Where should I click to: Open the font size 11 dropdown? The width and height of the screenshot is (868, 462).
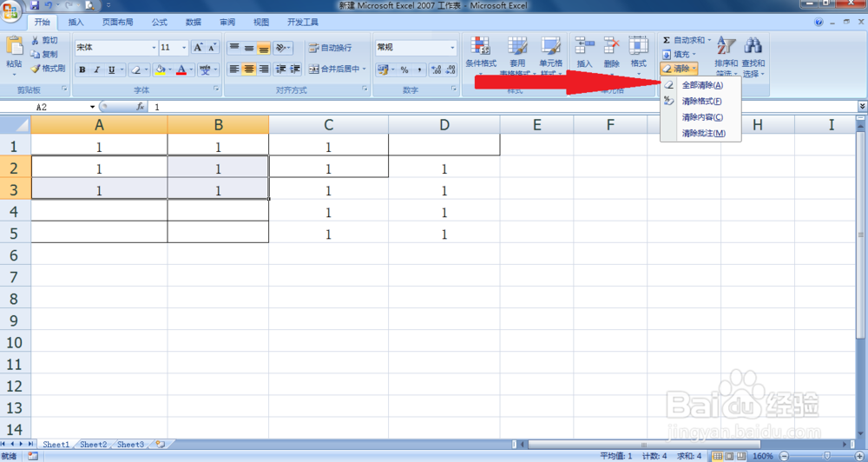click(184, 48)
